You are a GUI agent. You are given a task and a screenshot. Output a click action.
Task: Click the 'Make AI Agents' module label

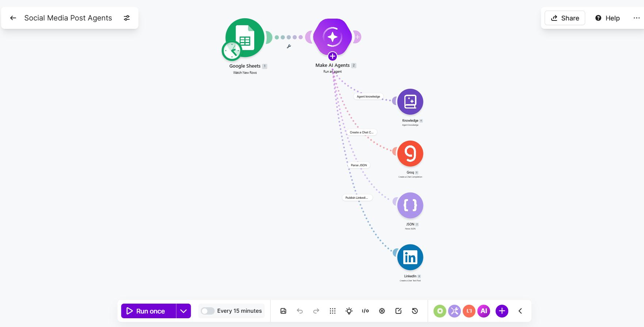(332, 65)
